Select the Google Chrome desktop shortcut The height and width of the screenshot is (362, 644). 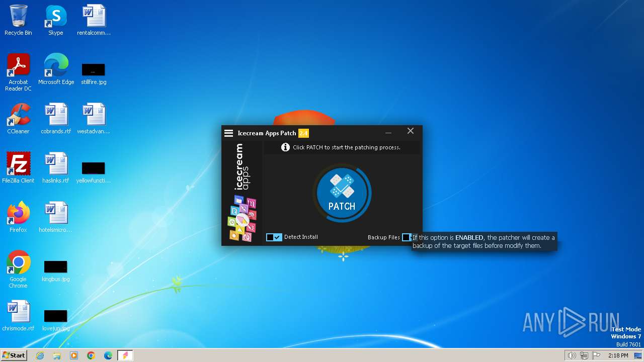[18, 269]
